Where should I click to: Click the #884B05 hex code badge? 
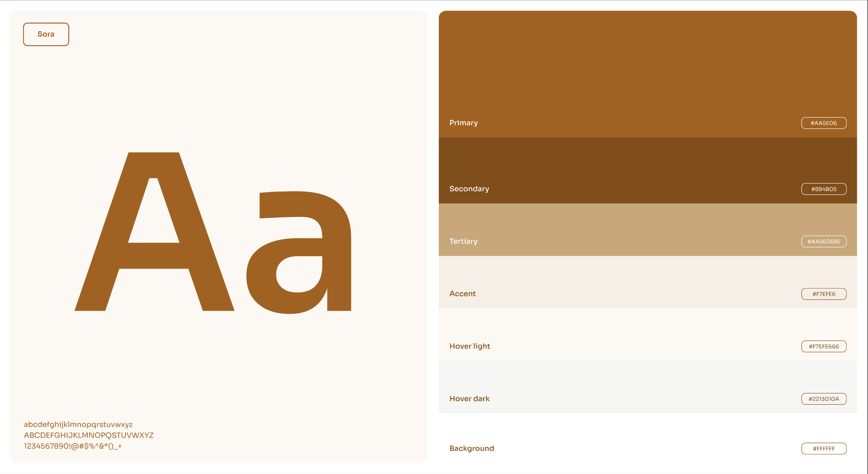[824, 189]
